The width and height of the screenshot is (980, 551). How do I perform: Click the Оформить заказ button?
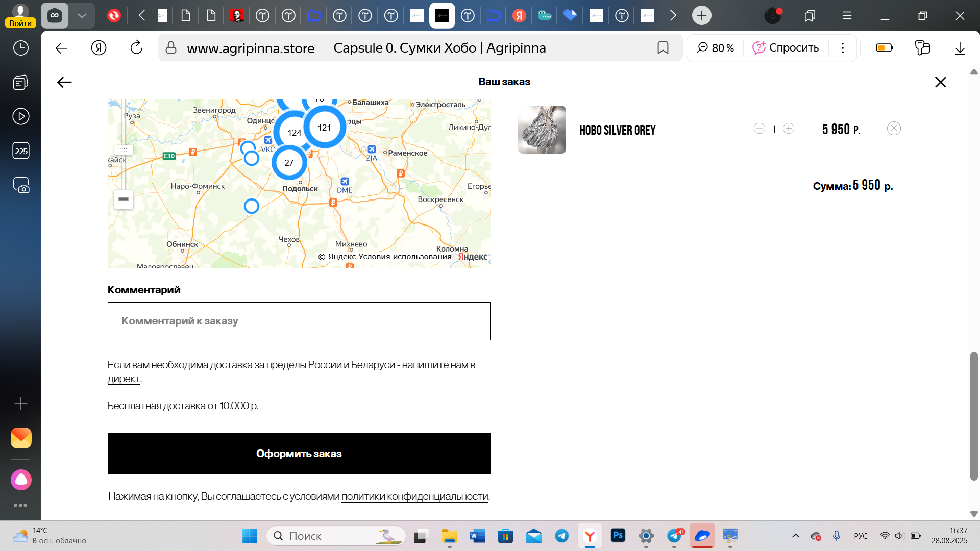(x=299, y=454)
